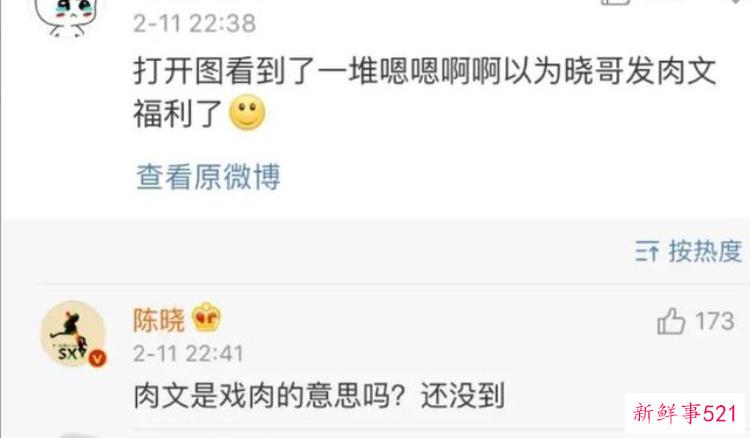Click the orange V verified badge
The image size is (750, 438).
tap(98, 358)
